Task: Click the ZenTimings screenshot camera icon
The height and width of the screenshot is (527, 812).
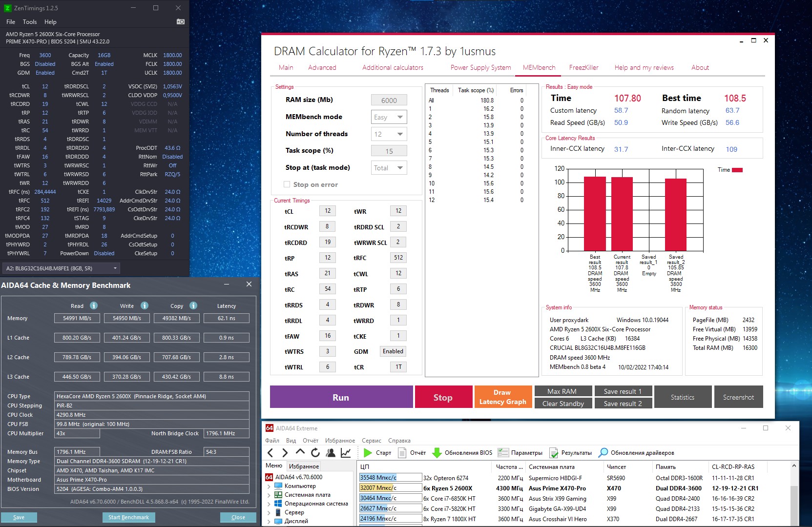Action: point(181,21)
